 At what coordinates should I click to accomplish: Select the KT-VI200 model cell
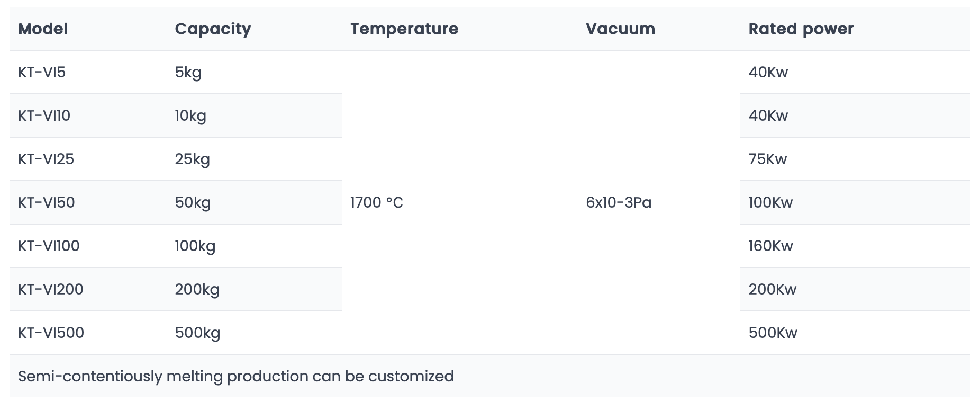pyautogui.click(x=51, y=289)
